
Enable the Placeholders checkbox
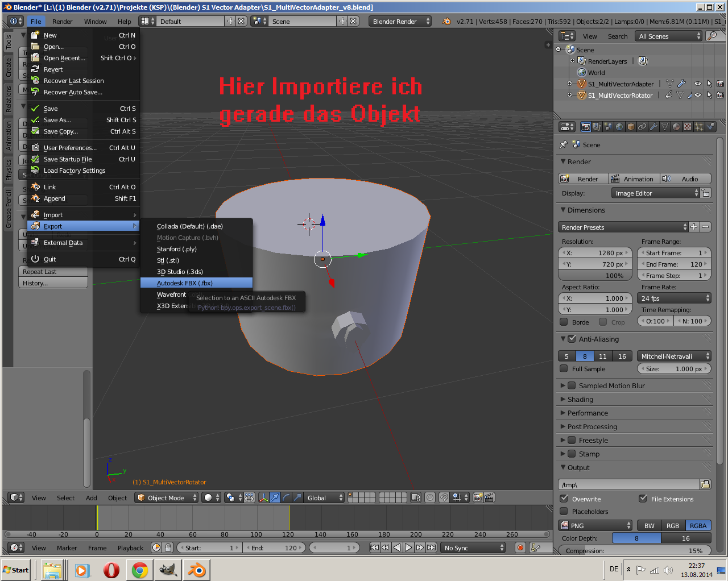pyautogui.click(x=564, y=511)
